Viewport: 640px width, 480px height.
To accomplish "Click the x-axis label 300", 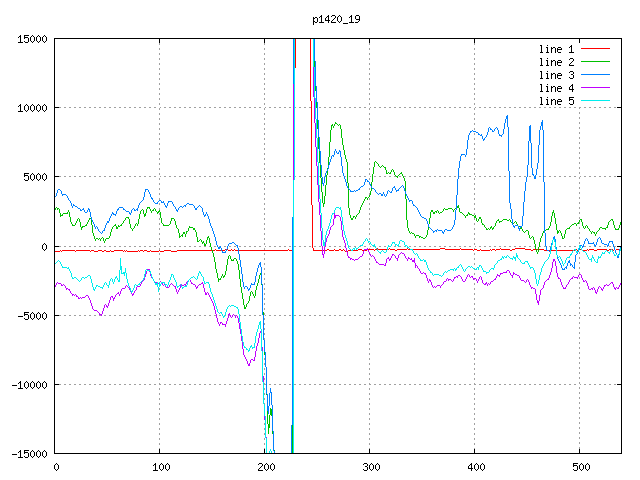I will [x=371, y=467].
